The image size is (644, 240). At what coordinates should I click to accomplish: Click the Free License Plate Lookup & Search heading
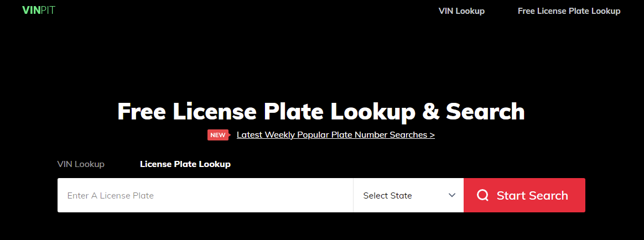coord(321,111)
